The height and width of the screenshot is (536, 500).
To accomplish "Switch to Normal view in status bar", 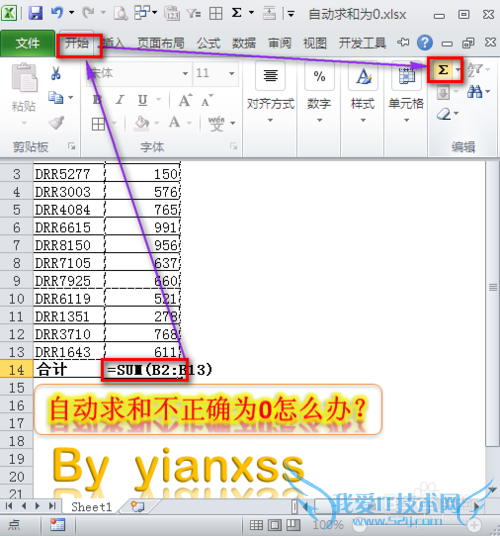I will [x=256, y=525].
